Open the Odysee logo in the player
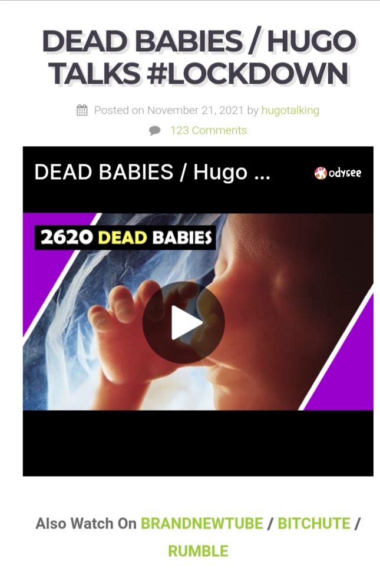 tap(338, 173)
